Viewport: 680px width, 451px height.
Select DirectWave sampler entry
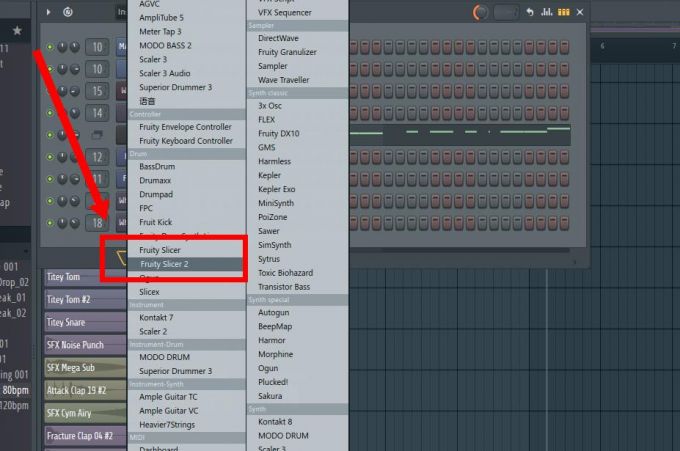[278, 38]
